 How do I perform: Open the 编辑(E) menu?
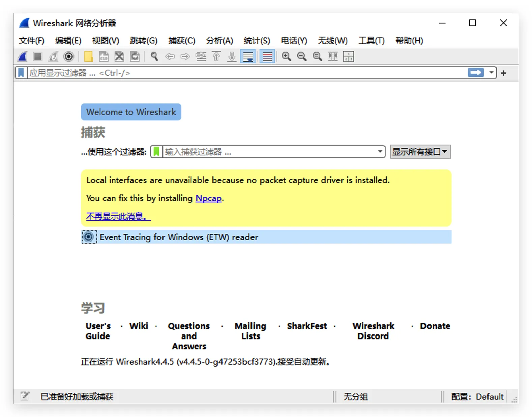coord(68,41)
